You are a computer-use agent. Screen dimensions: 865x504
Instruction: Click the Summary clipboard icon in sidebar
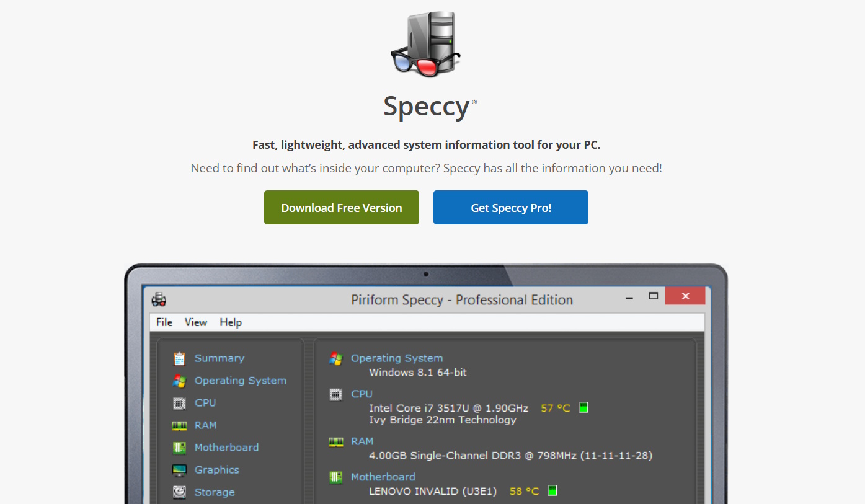(x=179, y=358)
